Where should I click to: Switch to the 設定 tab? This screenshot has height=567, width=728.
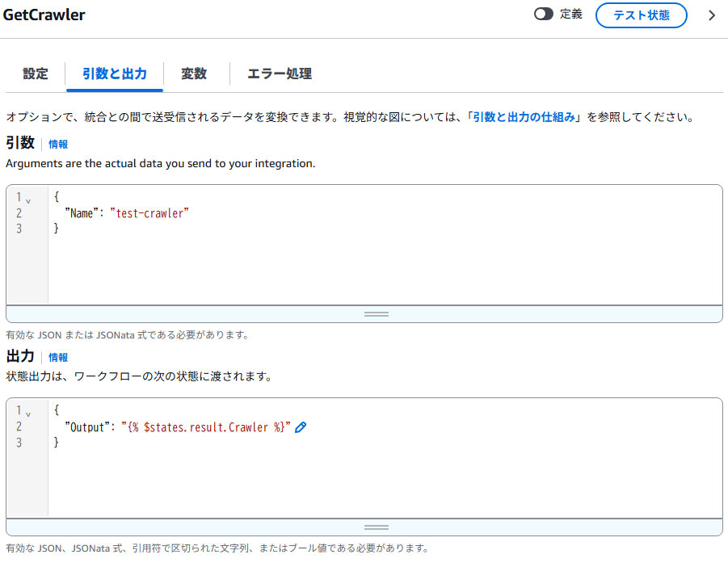coord(36,73)
